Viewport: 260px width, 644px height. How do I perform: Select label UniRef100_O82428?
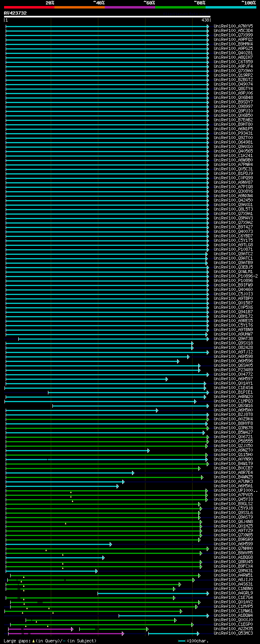[x=233, y=347]
